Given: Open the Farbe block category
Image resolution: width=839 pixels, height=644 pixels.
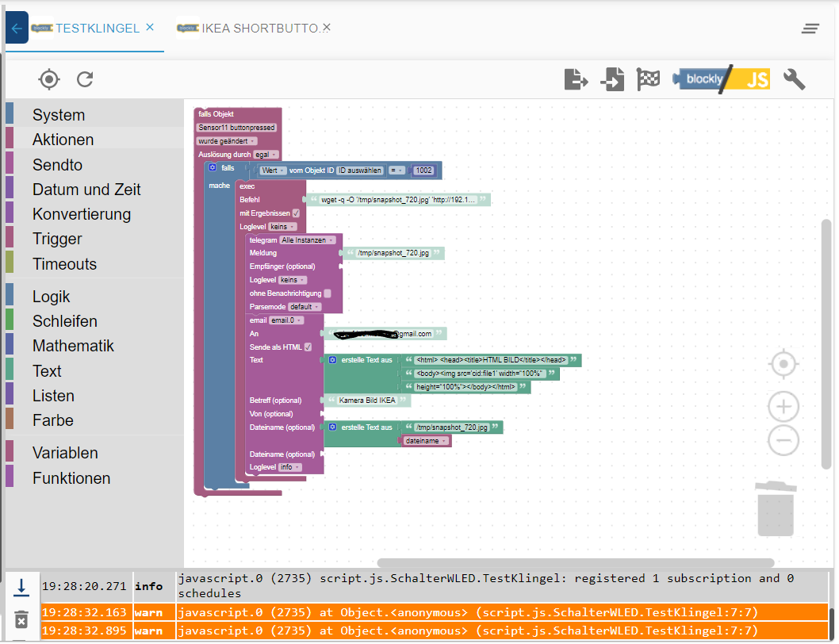Looking at the screenshot, I should click(52, 420).
